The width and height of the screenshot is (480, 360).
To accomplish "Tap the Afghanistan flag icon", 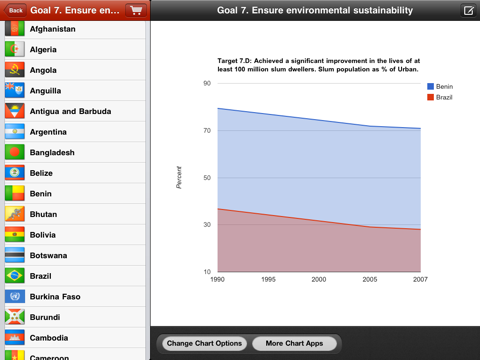I will [x=15, y=29].
